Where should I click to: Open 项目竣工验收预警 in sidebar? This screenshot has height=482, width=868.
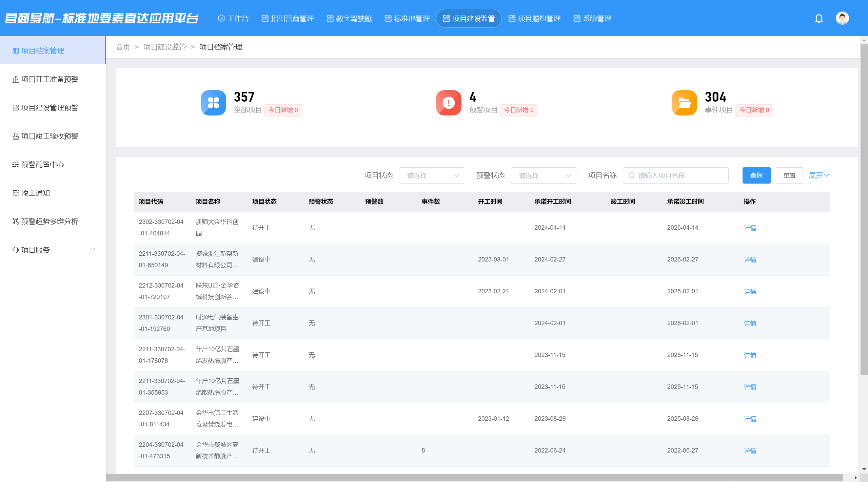(x=53, y=136)
